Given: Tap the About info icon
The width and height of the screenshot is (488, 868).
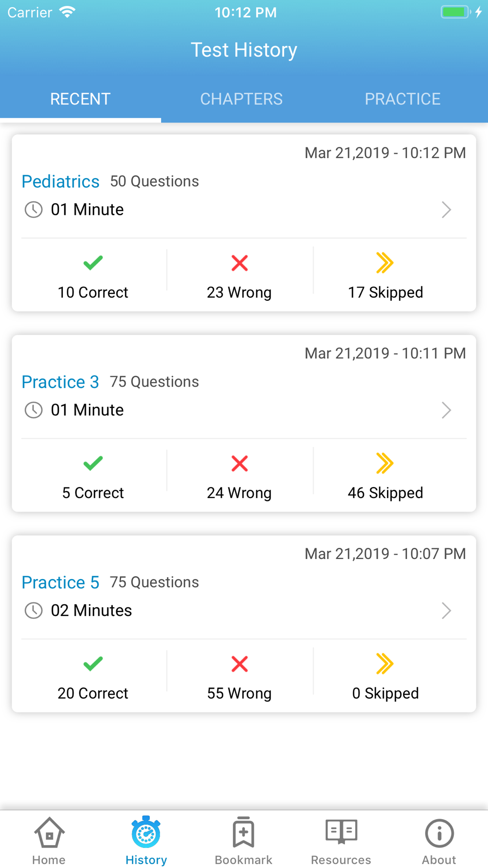Looking at the screenshot, I should point(439,833).
